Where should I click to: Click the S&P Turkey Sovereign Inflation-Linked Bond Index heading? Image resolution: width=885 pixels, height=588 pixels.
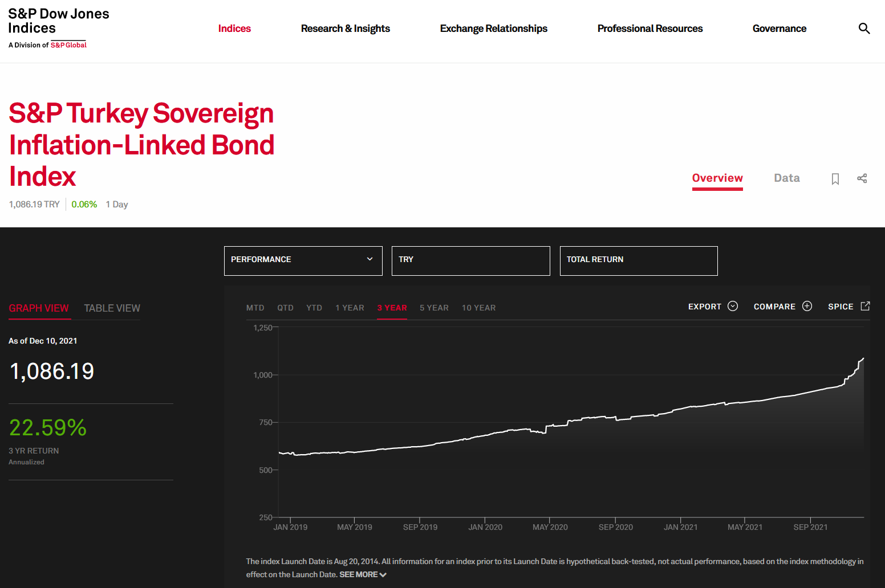coord(141,145)
